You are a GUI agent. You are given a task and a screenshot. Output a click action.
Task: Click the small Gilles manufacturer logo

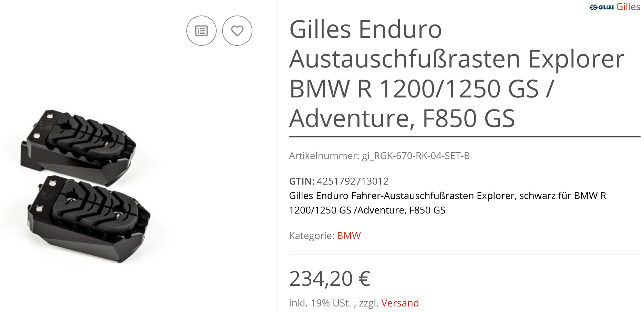point(602,7)
